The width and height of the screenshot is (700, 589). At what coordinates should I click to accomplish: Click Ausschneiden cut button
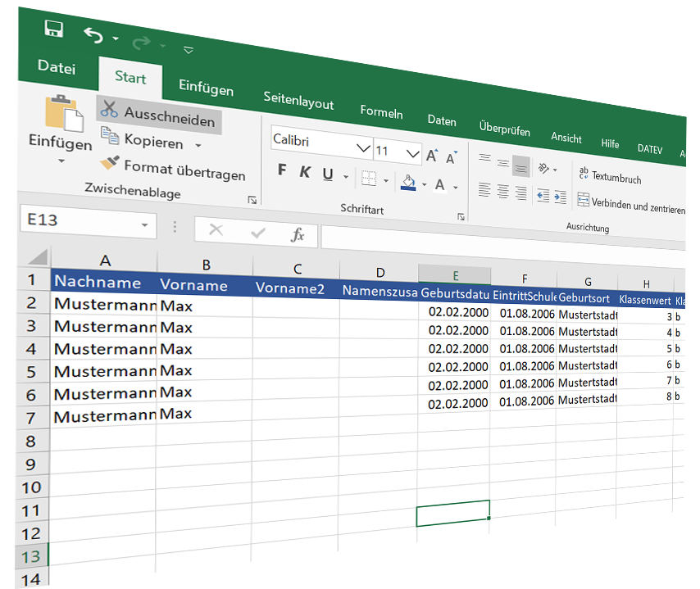(158, 116)
